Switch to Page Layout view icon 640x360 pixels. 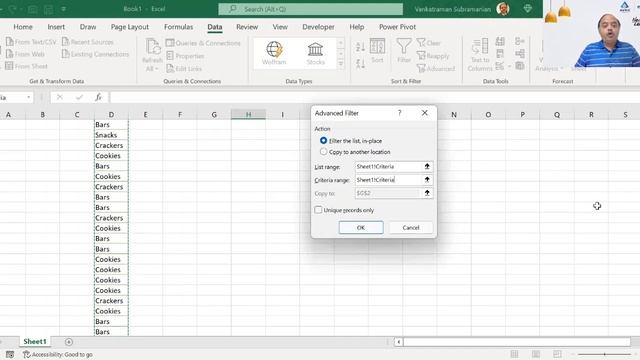536,354
